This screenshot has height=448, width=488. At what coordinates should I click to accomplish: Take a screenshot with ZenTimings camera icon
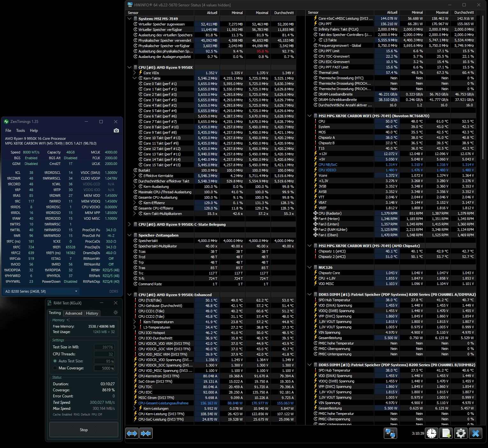point(116,131)
